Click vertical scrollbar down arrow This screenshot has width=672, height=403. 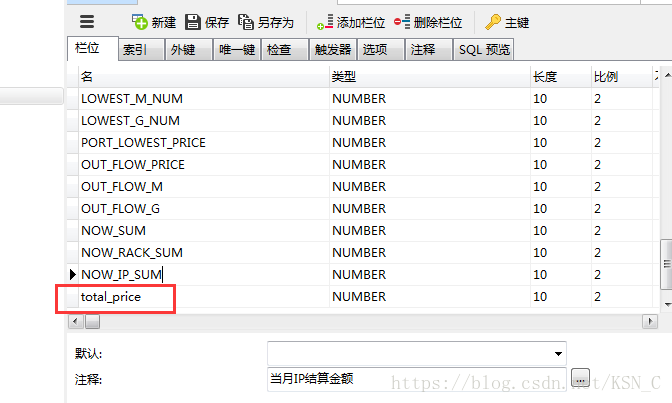(x=668, y=304)
